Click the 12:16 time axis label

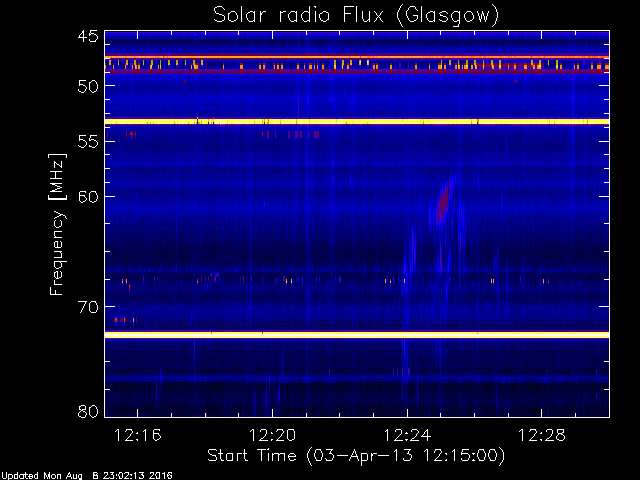point(138,436)
